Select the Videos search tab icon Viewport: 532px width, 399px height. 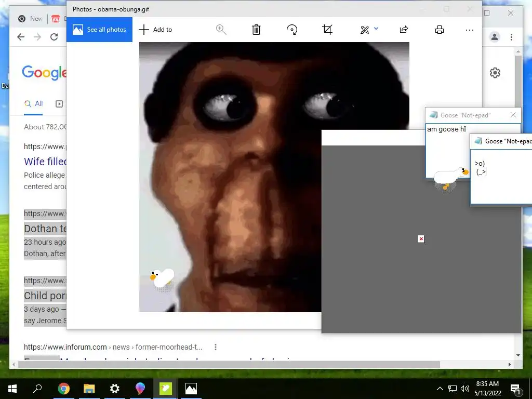[x=59, y=104]
